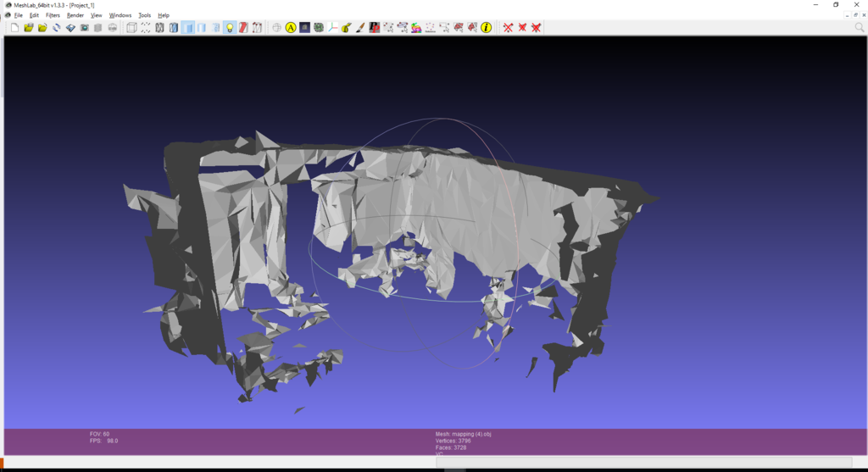Open the Windows menu
Image resolution: width=868 pixels, height=472 pixels.
120,15
